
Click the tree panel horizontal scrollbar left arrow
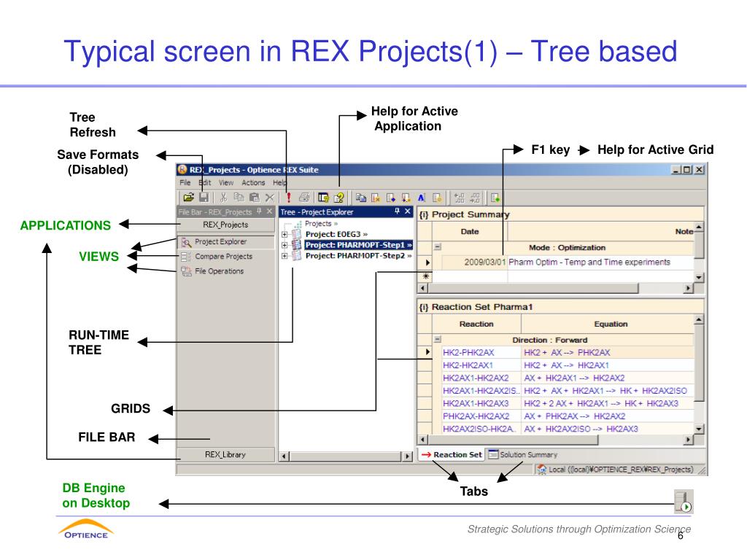[x=284, y=456]
